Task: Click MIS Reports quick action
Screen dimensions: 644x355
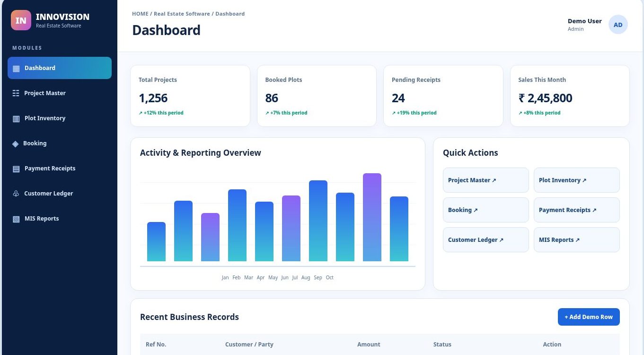Action: 577,240
